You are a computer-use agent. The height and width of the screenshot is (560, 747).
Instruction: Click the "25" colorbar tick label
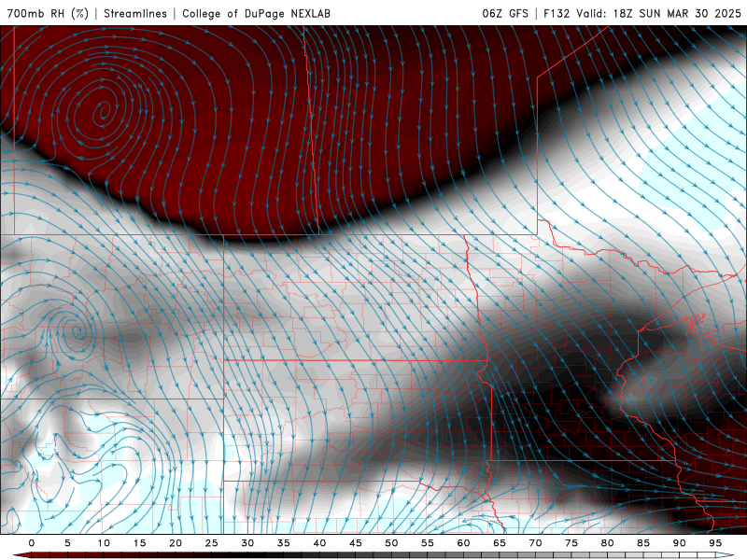click(211, 543)
